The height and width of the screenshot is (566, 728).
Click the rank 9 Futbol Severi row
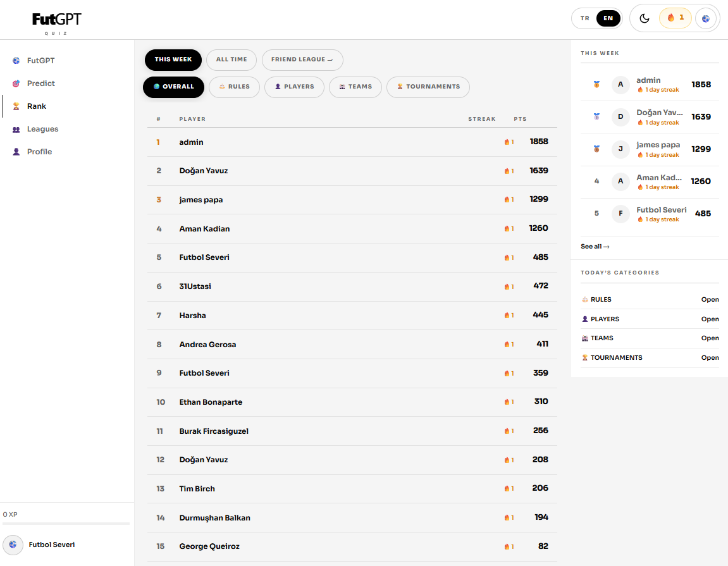click(x=352, y=373)
